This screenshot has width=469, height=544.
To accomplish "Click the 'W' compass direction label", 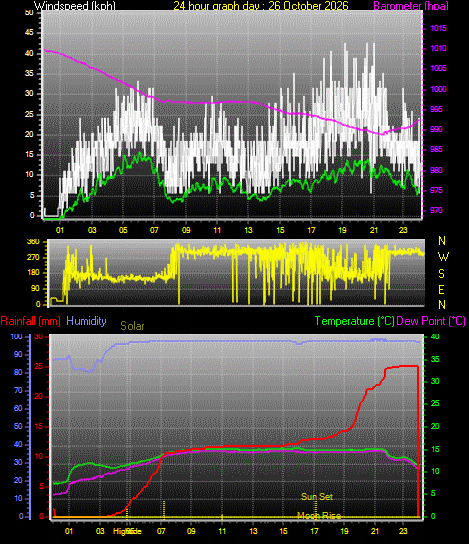I will [x=443, y=257].
